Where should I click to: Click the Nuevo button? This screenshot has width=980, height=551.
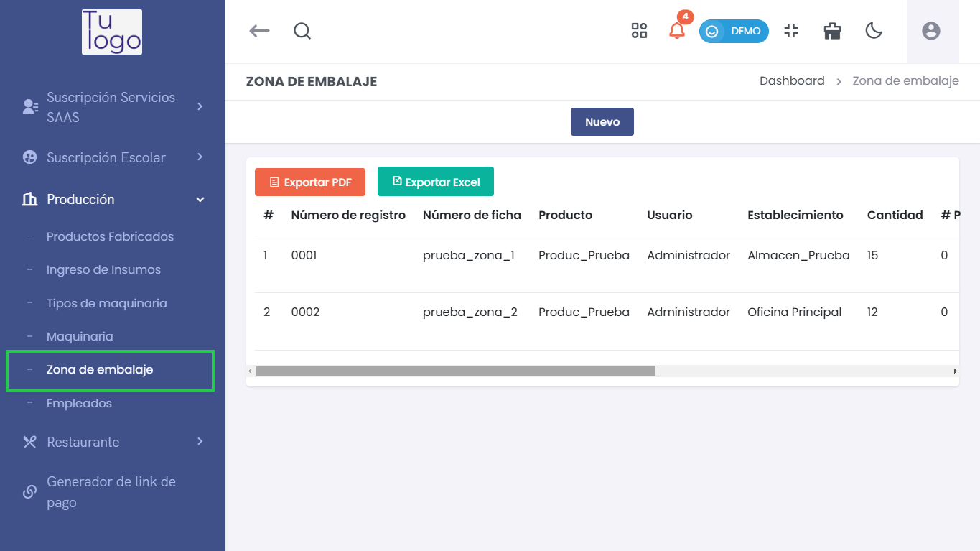coord(602,122)
